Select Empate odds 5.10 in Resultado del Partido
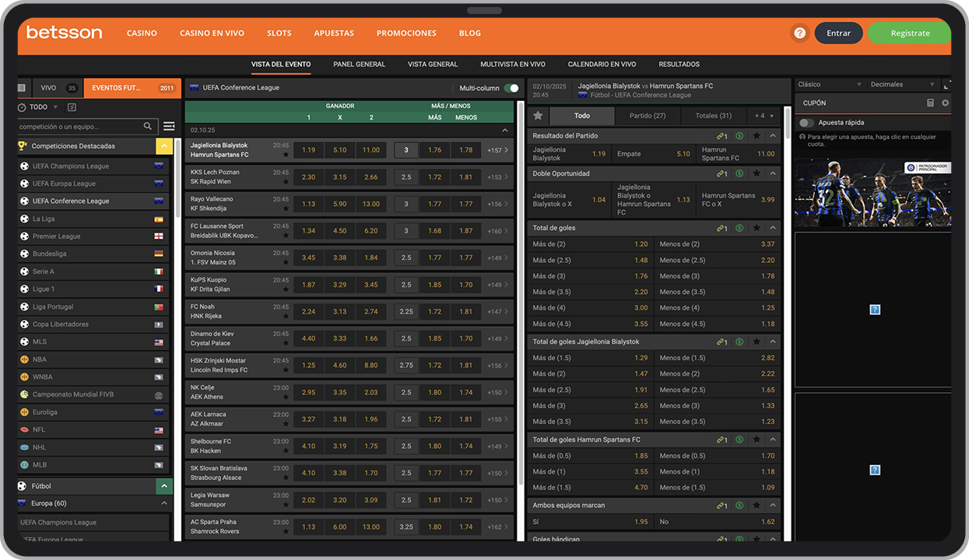This screenshot has height=560, width=969. (654, 154)
